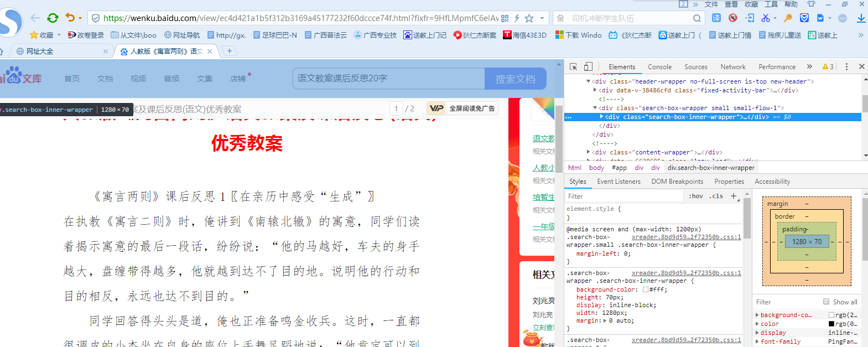Close the 人教版《寓言两则》 tab
This screenshot has width=868, height=347.
[x=210, y=51]
